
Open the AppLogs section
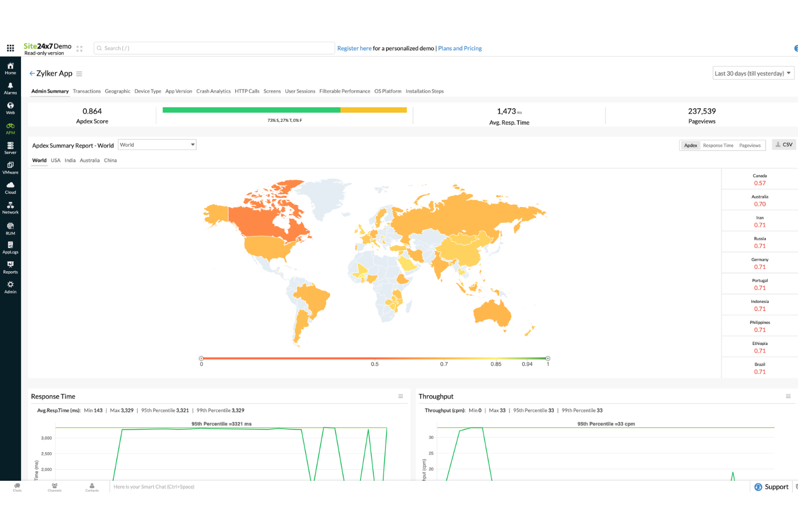click(10, 247)
